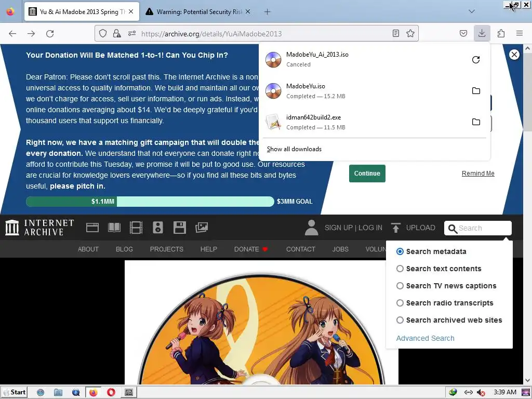Close the Warning: Potential Security Risk tab
This screenshot has width=532, height=399.
[x=248, y=11]
